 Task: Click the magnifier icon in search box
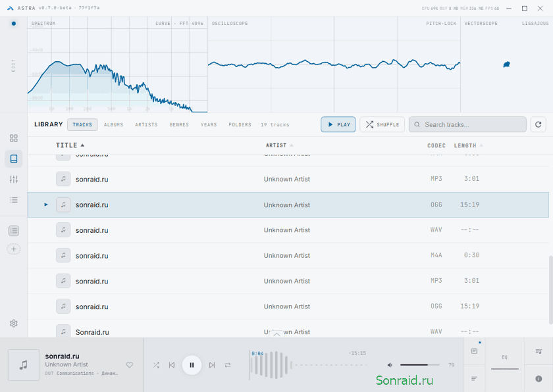coord(417,124)
